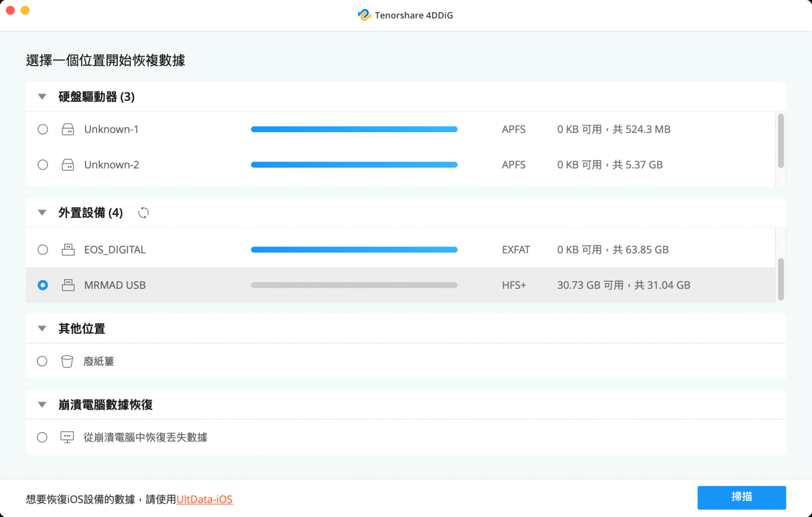The width and height of the screenshot is (812, 517).
Task: Click the refresh icon beside 外置設備
Action: point(143,213)
